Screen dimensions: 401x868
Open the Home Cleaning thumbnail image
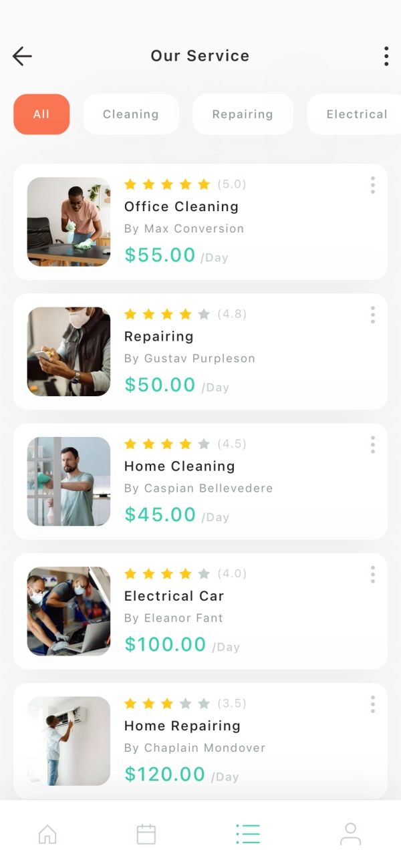pyautogui.click(x=68, y=480)
